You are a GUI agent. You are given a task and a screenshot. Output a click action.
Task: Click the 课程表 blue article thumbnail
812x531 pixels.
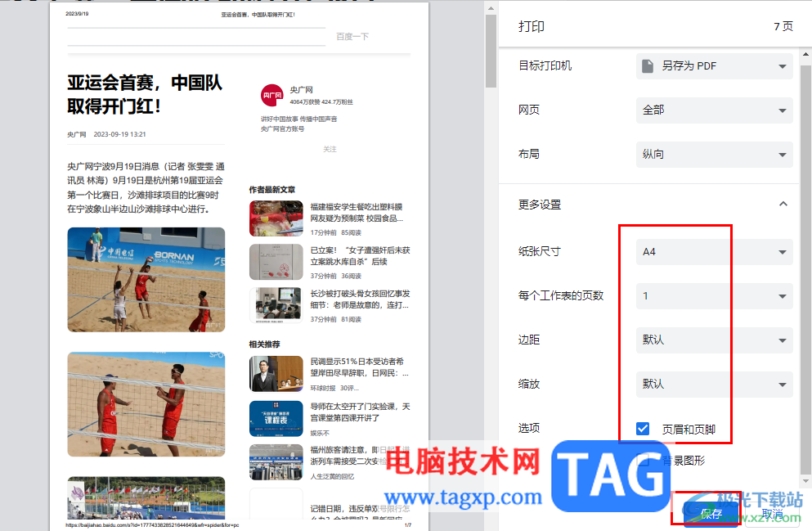click(x=276, y=419)
